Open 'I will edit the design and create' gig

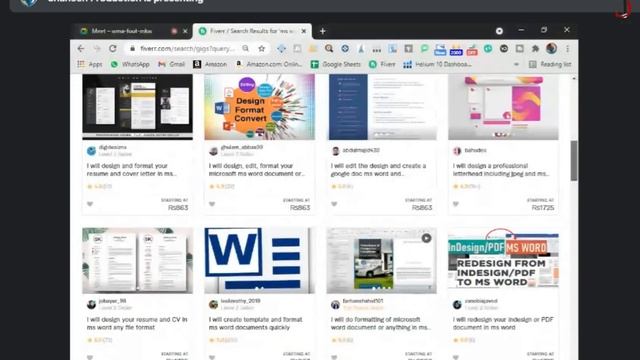pyautogui.click(x=378, y=169)
